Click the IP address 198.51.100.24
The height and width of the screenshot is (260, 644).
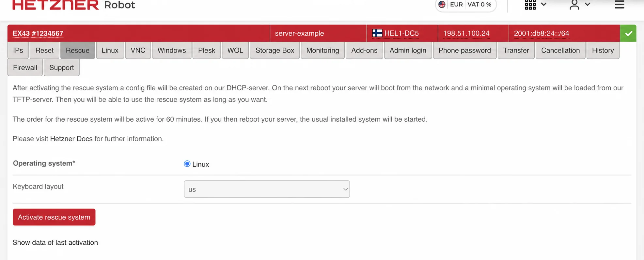466,33
